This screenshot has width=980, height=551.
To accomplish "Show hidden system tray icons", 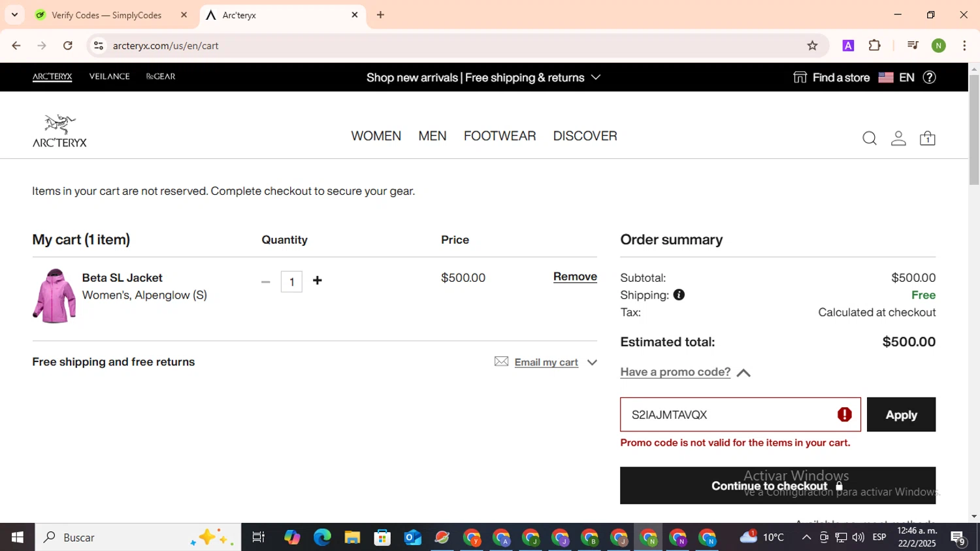I will click(x=806, y=537).
